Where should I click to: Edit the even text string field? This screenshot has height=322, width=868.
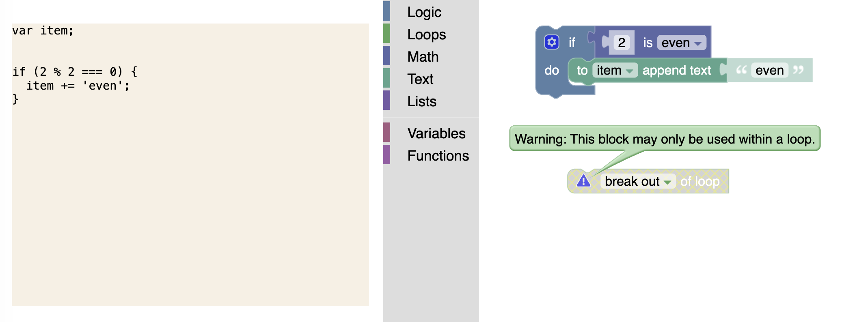(x=769, y=70)
